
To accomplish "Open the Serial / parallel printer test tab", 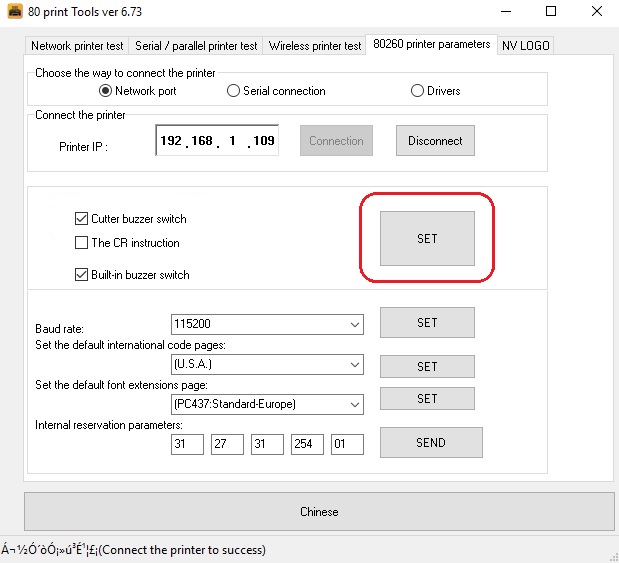I will click(x=197, y=46).
